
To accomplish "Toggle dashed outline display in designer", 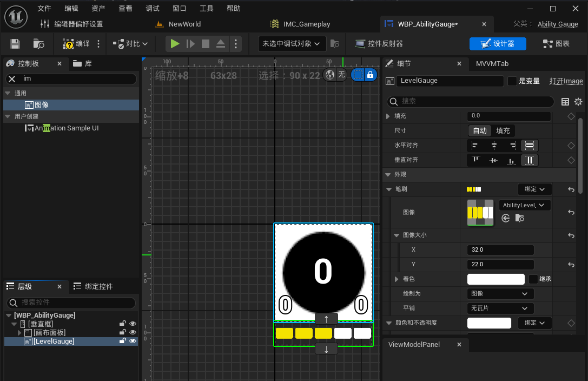I will tap(358, 75).
